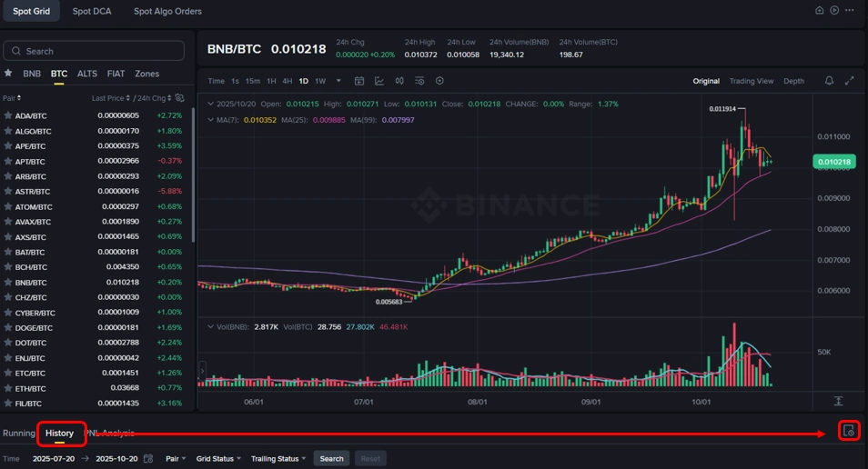Screen dimensions: 868x469
Task: Open technical indicators line-chart icon
Action: tap(379, 81)
